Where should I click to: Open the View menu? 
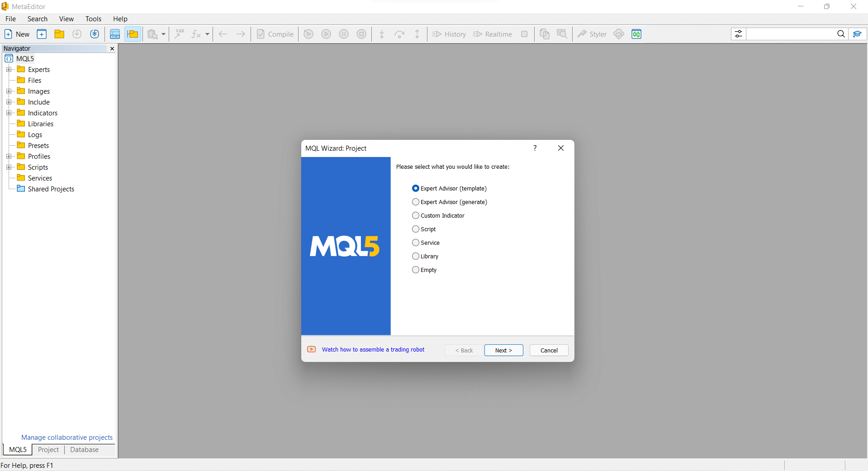[x=66, y=19]
